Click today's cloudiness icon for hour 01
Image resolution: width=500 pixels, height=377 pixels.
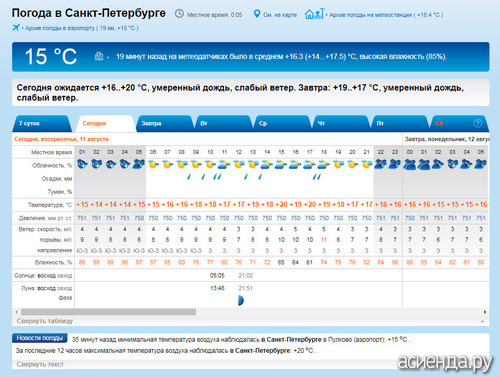click(82, 164)
